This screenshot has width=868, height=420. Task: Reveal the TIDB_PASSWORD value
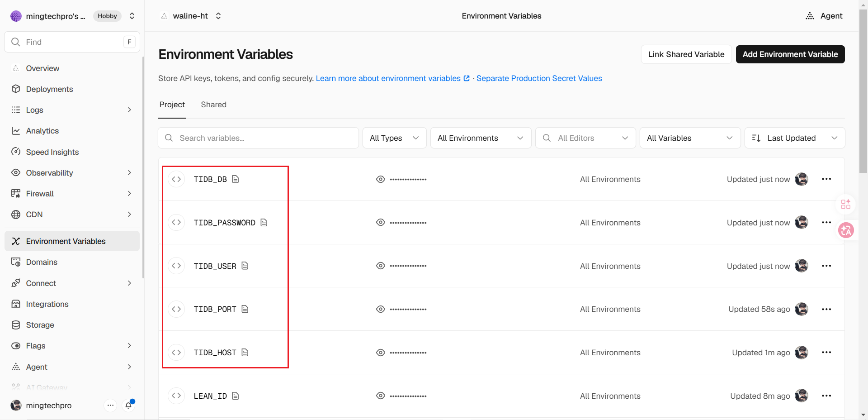pyautogui.click(x=381, y=223)
